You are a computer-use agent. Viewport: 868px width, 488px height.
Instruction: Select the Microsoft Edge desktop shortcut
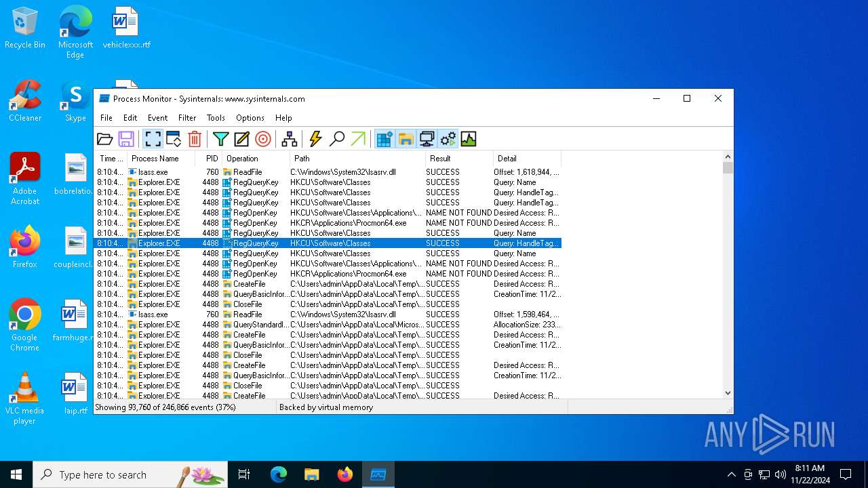point(75,33)
